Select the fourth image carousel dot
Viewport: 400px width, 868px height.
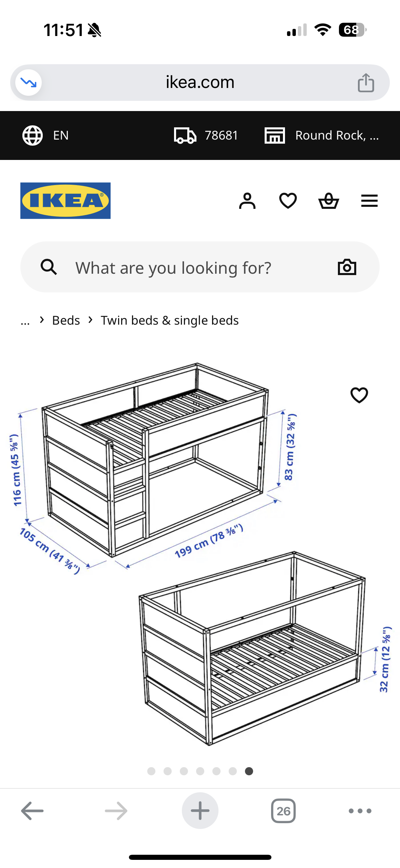click(x=200, y=771)
